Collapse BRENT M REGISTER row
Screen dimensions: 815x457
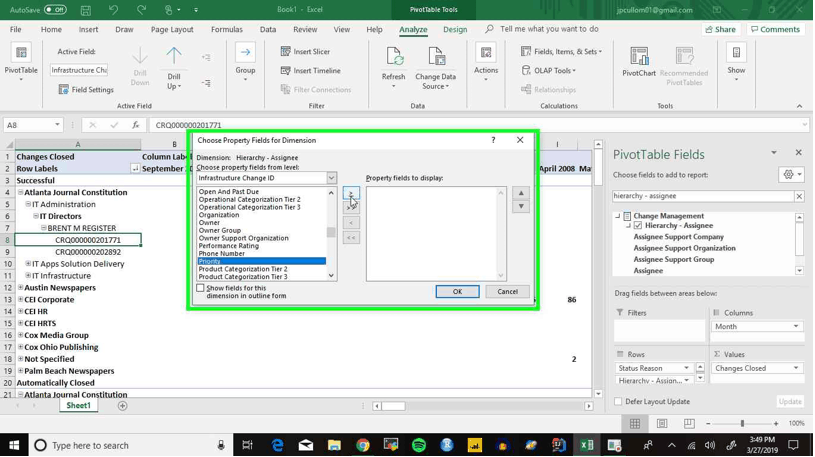point(44,228)
